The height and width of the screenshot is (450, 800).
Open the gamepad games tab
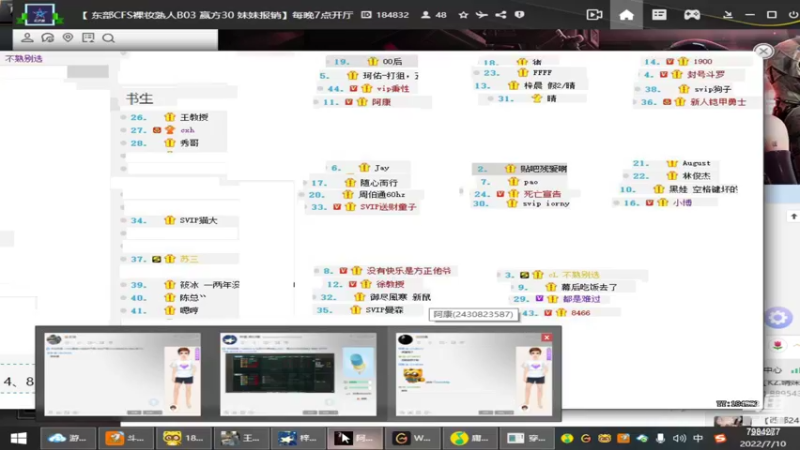pyautogui.click(x=692, y=15)
